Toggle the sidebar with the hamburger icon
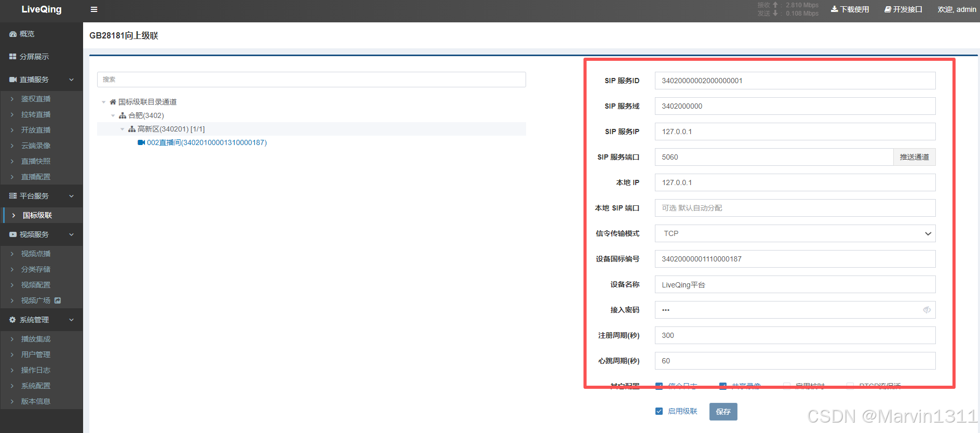 [94, 9]
